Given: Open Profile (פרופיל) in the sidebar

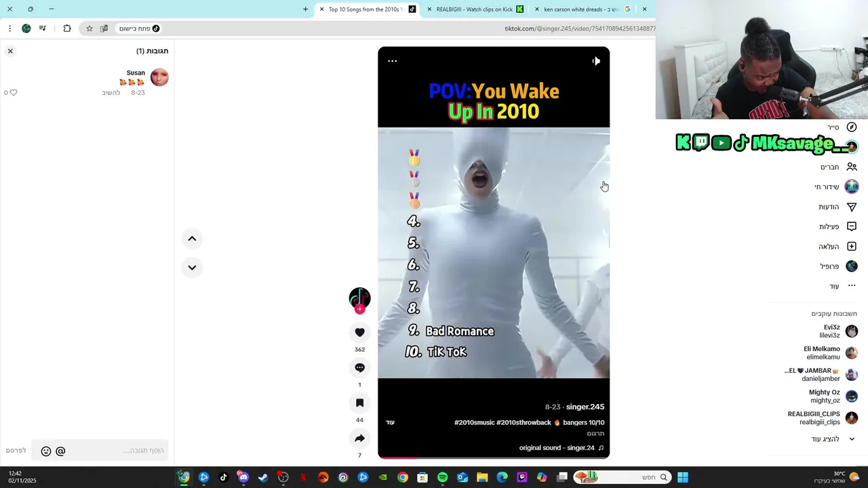Looking at the screenshot, I should (838, 266).
